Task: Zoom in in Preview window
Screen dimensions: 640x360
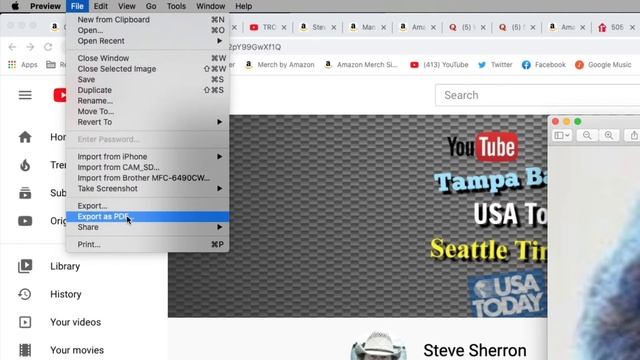Action: tap(609, 135)
